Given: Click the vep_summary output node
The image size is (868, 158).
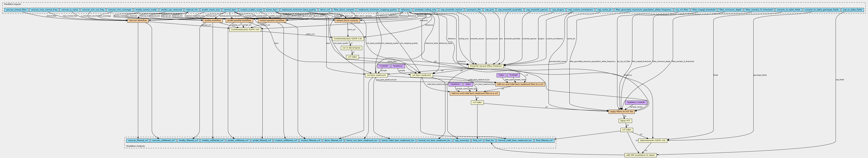Looking at the screenshot, I should [462, 140].
